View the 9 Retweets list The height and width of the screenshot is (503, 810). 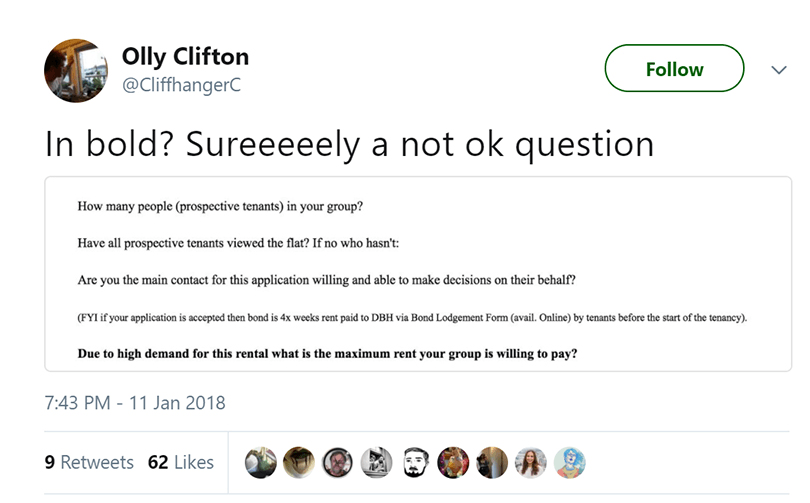(89, 462)
